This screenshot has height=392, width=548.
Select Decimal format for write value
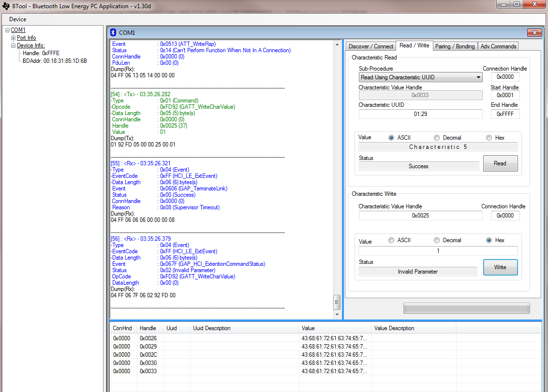(437, 240)
